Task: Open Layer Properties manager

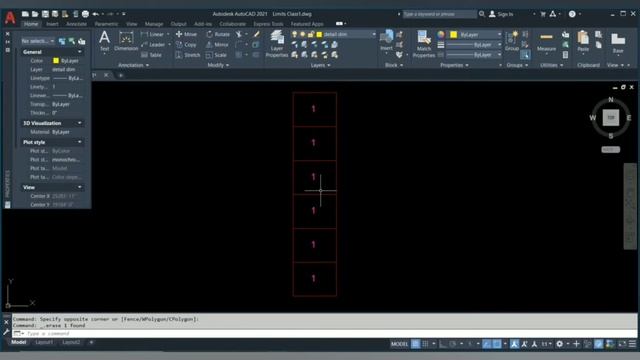Action: pyautogui.click(x=277, y=44)
